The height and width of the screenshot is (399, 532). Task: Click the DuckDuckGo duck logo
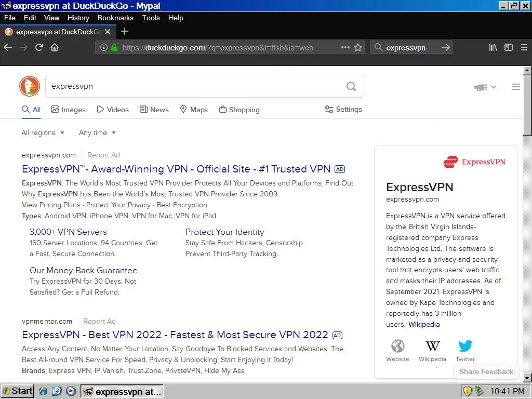(30, 86)
